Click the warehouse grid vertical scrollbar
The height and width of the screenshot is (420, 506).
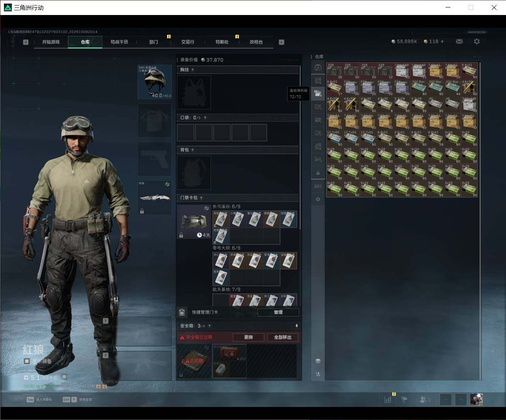480,220
